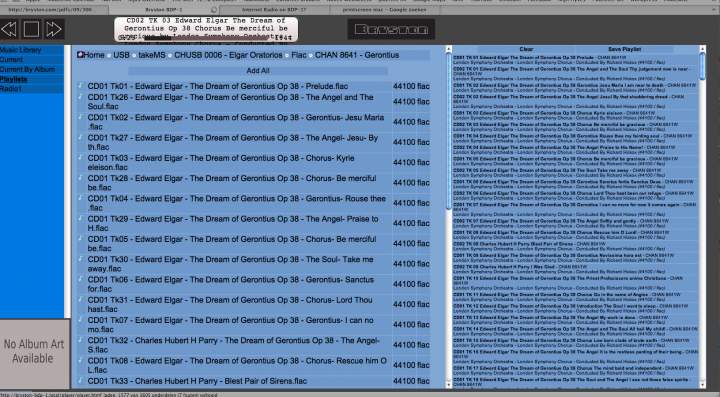Image resolution: width=720 pixels, height=397 pixels.
Task: Go to the USB breadcrumb folder
Action: (121, 55)
